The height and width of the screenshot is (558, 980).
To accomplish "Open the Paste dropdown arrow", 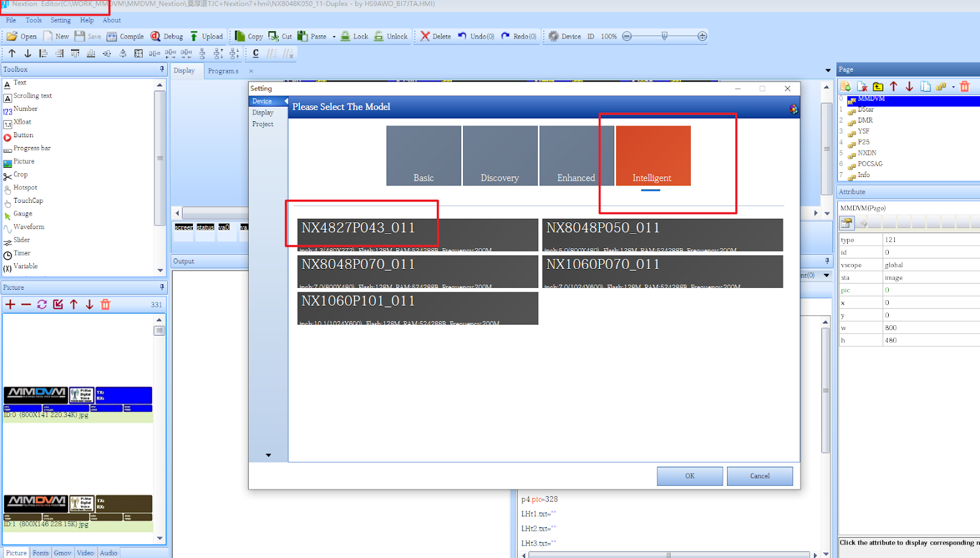I will (x=334, y=37).
